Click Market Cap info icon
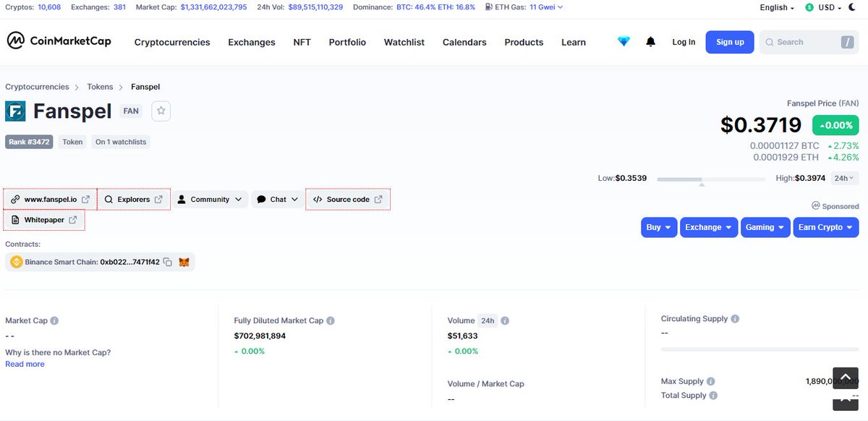Screen dimensions: 868x421 54,320
